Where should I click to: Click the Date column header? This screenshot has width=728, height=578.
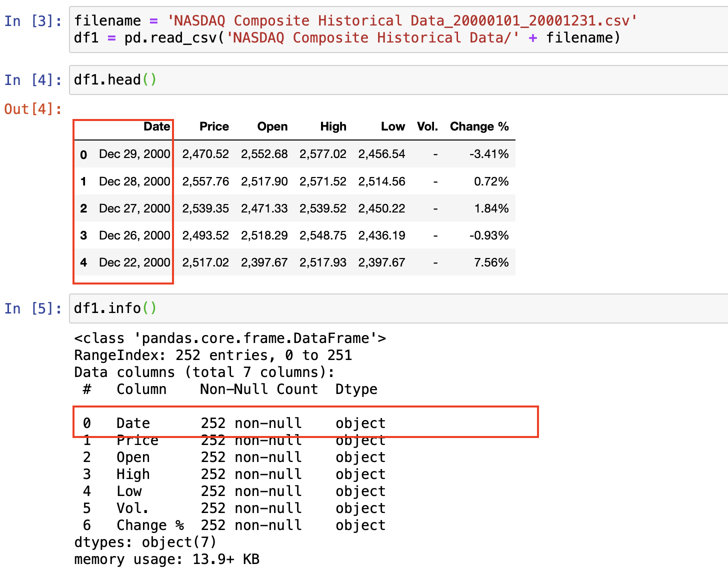pyautogui.click(x=156, y=126)
